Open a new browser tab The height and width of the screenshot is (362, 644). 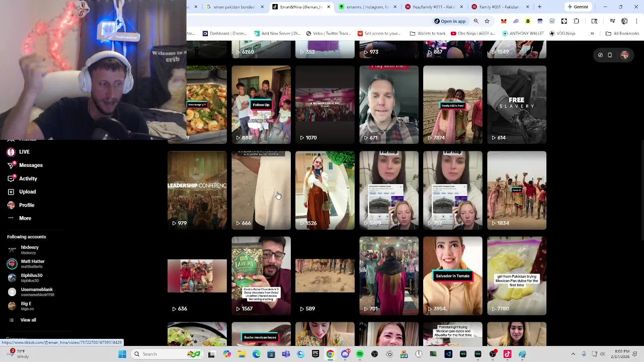[x=539, y=7]
